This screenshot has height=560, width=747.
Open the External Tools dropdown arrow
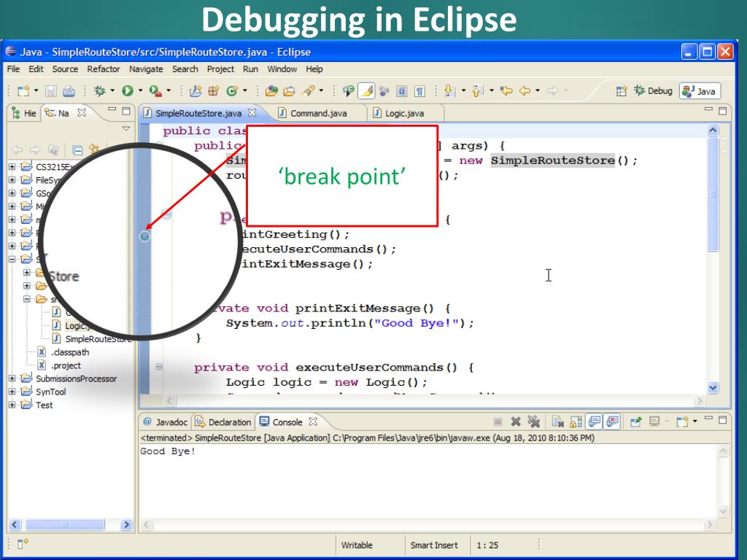coord(169,90)
